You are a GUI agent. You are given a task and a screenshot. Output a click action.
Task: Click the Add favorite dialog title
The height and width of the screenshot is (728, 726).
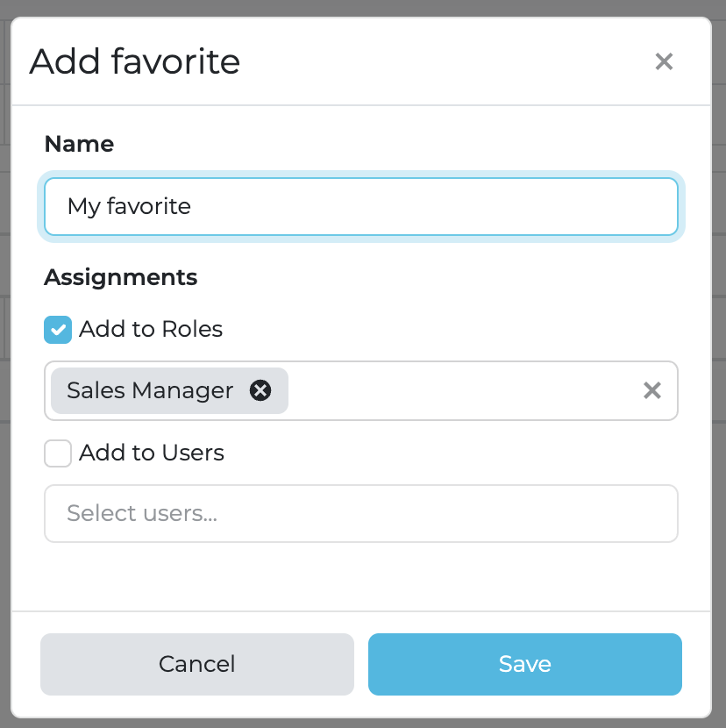(135, 61)
